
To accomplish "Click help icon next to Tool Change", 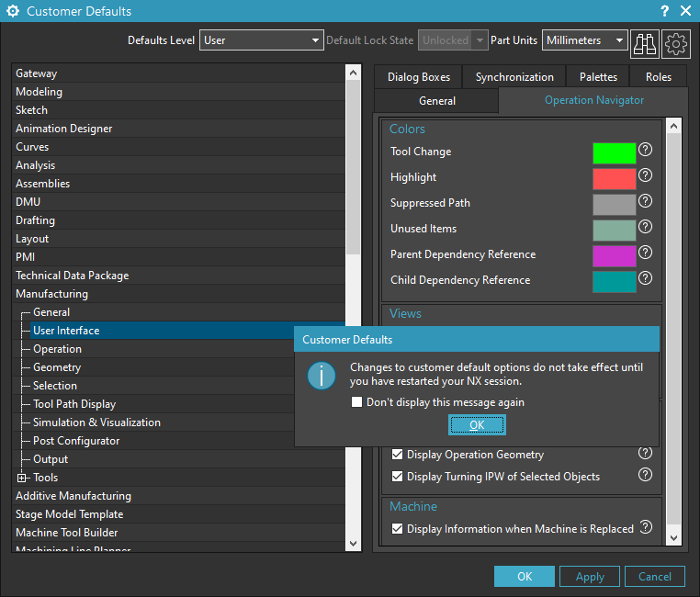I will tap(645, 150).
